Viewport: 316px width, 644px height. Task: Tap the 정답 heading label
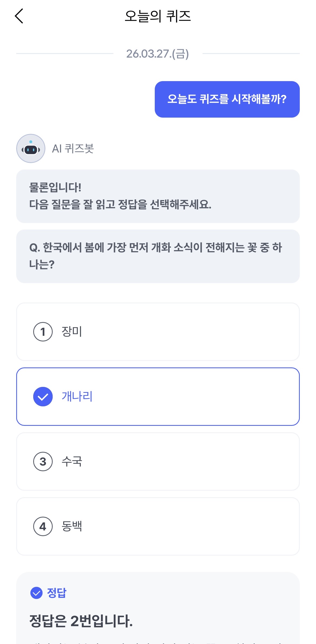57,593
